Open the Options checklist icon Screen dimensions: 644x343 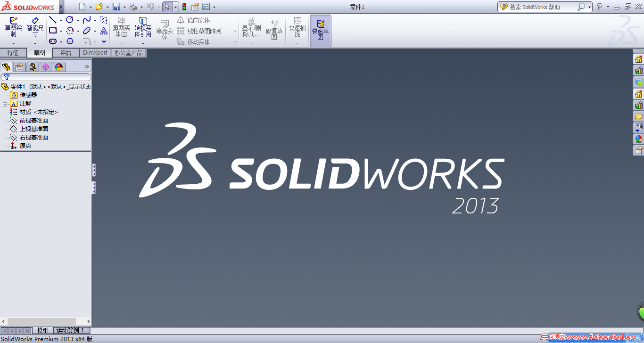pos(206,7)
